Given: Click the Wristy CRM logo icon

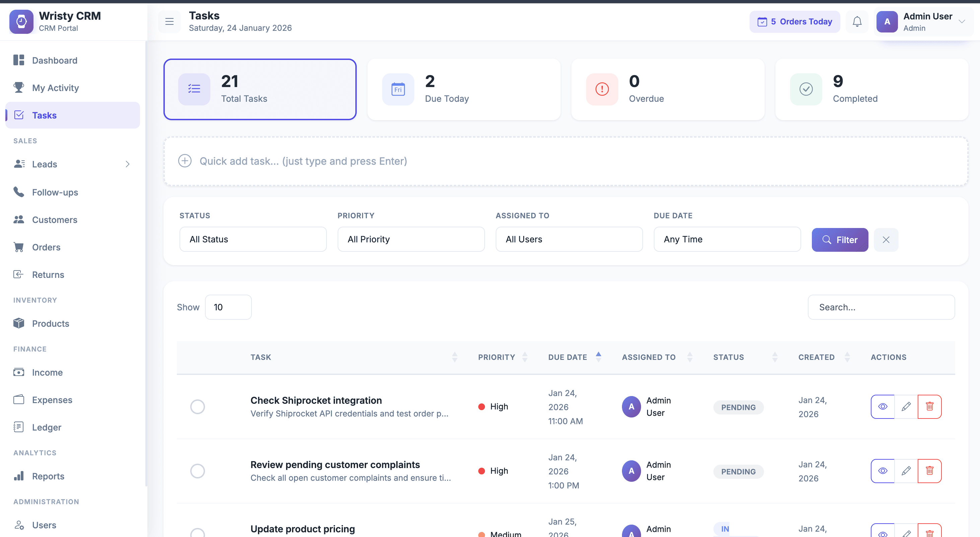Looking at the screenshot, I should pyautogui.click(x=21, y=22).
